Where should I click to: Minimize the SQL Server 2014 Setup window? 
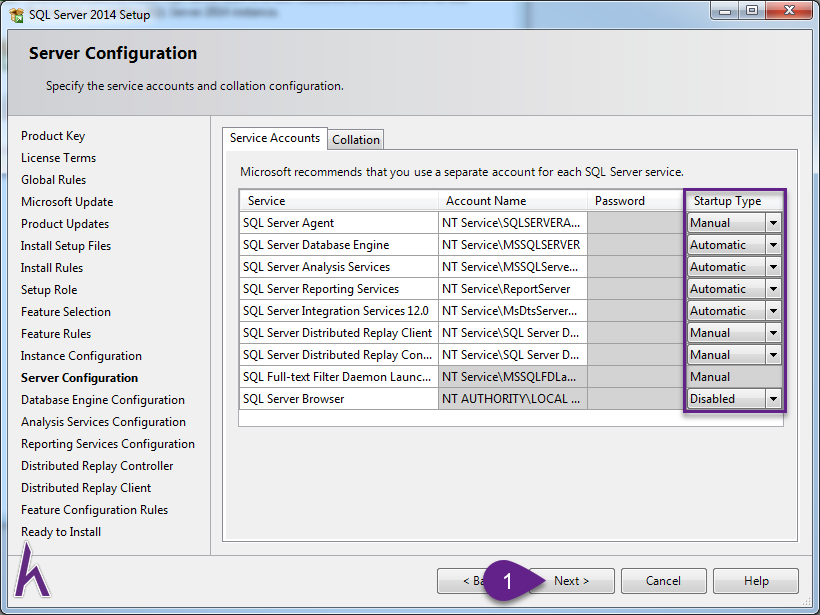click(x=725, y=11)
